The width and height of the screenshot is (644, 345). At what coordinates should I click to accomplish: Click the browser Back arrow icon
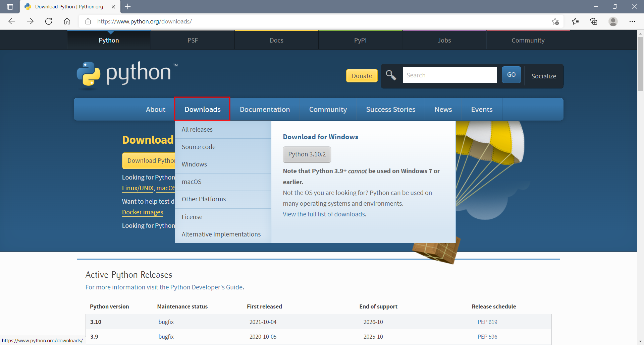(x=12, y=21)
